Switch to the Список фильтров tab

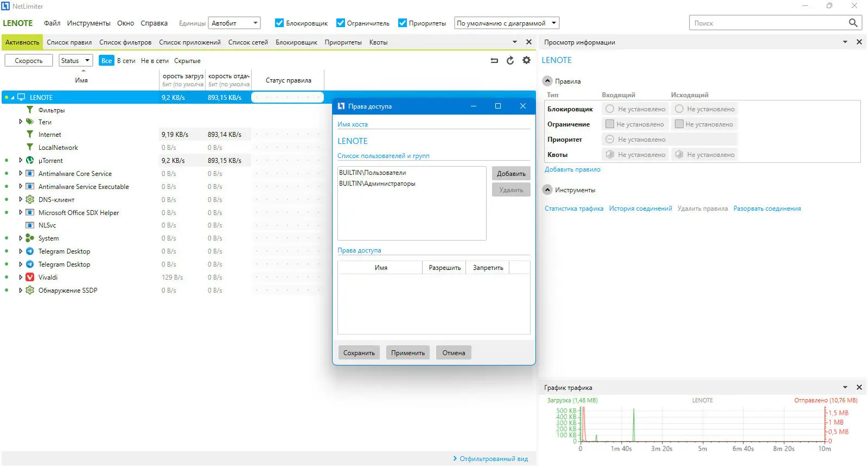pos(125,42)
